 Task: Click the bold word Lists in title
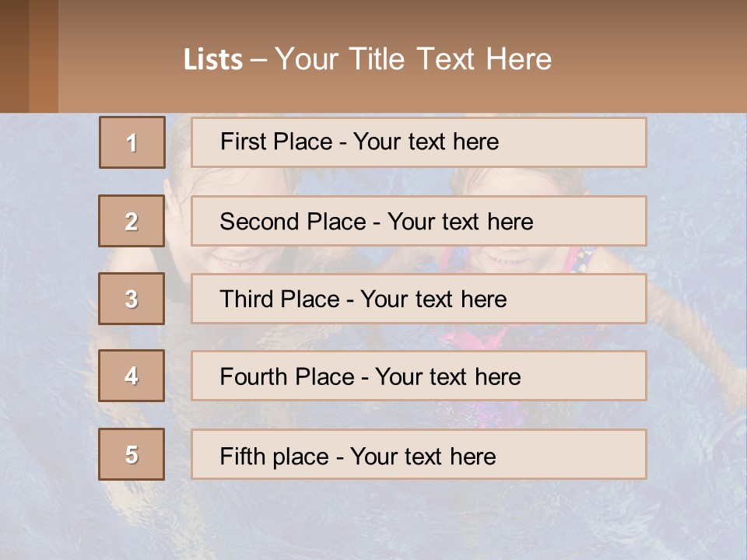pyautogui.click(x=213, y=60)
